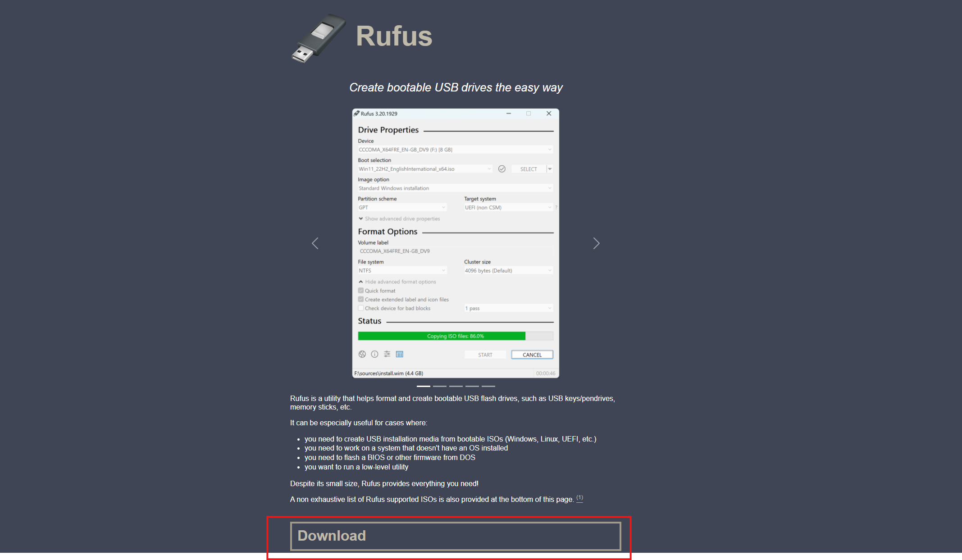962x560 pixels.
Task: Collapse Hide advanced format options
Action: [x=397, y=282]
